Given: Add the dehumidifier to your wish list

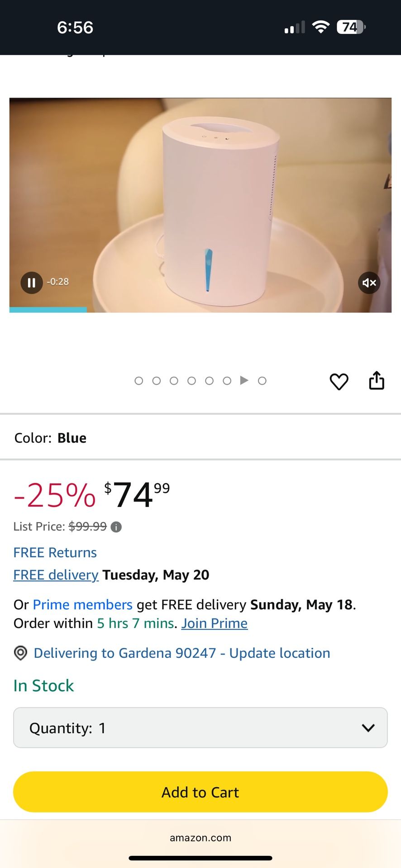Looking at the screenshot, I should [339, 381].
